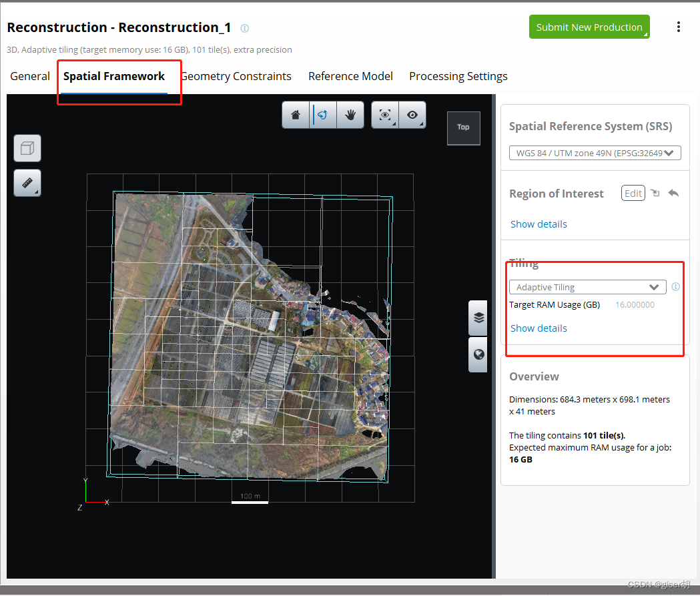The width and height of the screenshot is (700, 596).
Task: Click the home view icon in viewer toolbar
Action: point(296,115)
